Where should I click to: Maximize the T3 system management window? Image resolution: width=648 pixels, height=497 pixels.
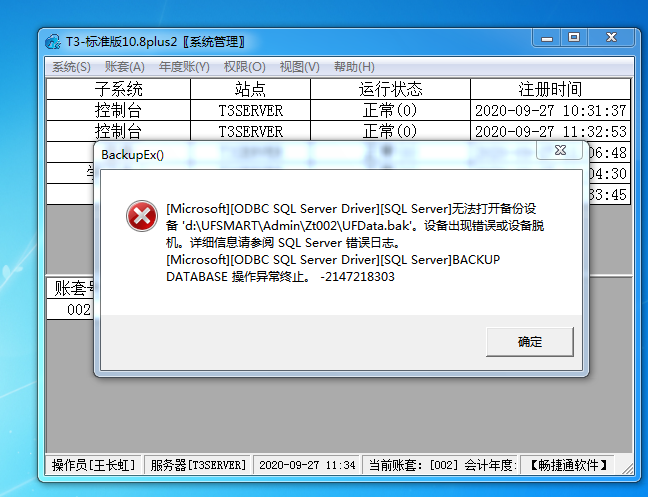[574, 38]
